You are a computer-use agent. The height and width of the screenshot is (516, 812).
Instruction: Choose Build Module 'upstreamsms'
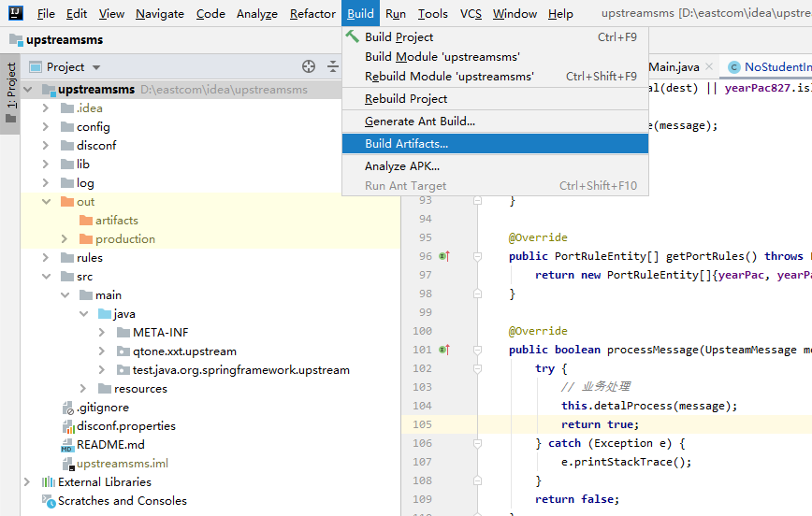click(x=495, y=57)
